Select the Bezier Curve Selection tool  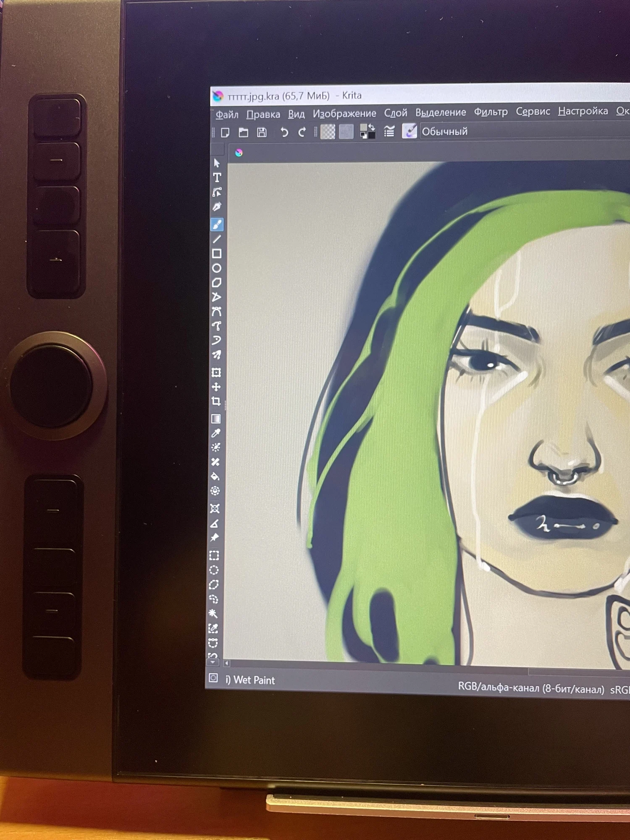tap(213, 643)
